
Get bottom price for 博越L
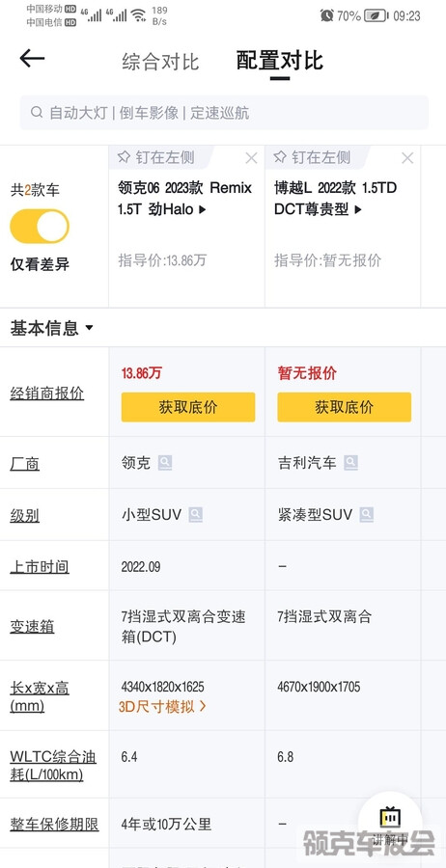(x=345, y=407)
